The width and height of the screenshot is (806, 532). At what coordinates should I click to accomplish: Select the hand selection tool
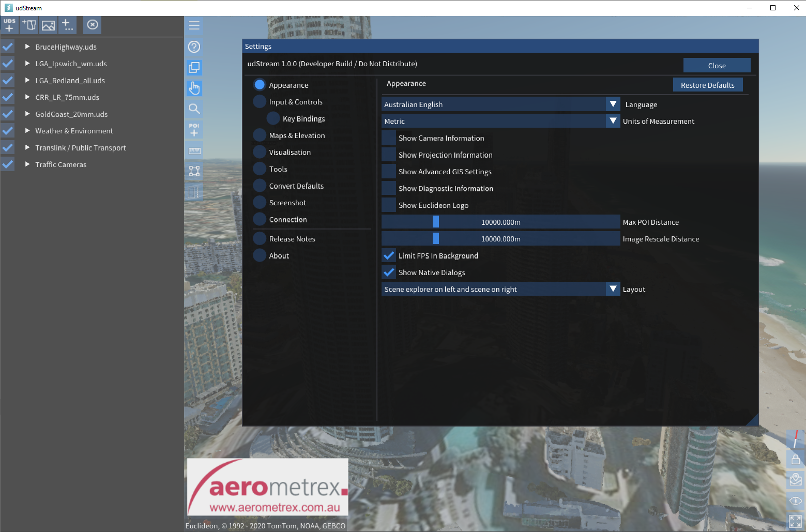pyautogui.click(x=194, y=88)
